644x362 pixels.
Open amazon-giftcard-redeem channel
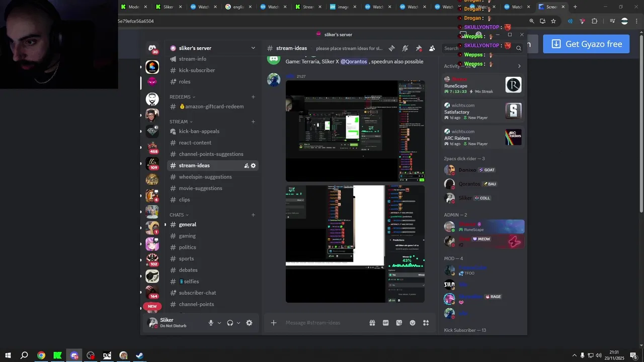213,107
